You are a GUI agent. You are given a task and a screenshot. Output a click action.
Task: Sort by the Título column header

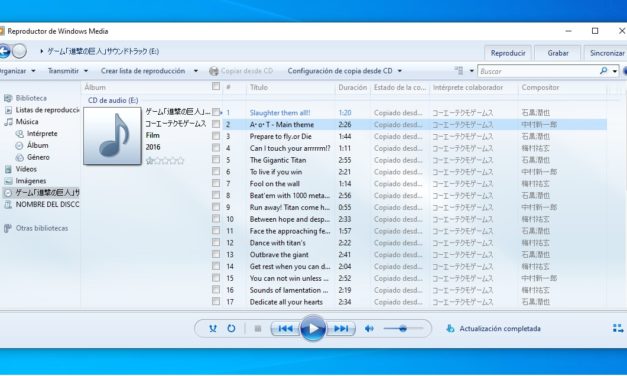click(x=259, y=87)
